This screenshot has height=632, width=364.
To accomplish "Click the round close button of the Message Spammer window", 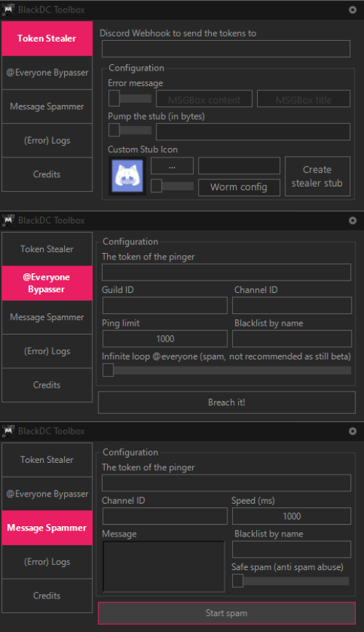I will point(352,432).
